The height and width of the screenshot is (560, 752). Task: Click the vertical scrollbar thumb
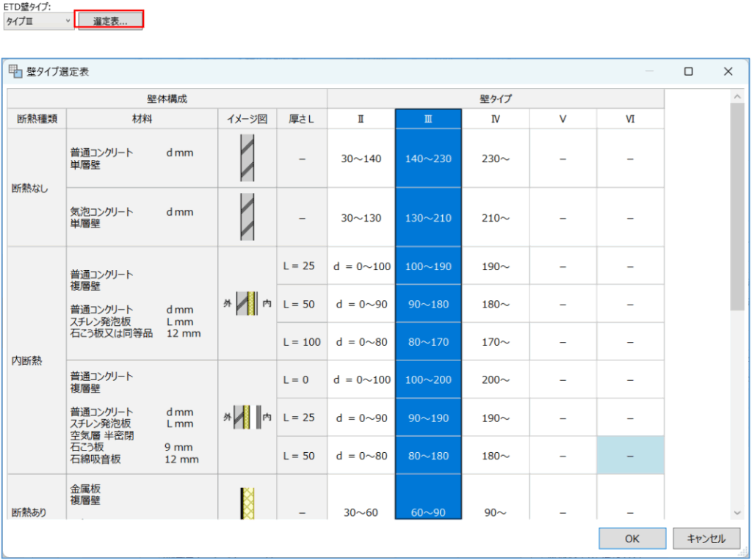pyautogui.click(x=737, y=206)
